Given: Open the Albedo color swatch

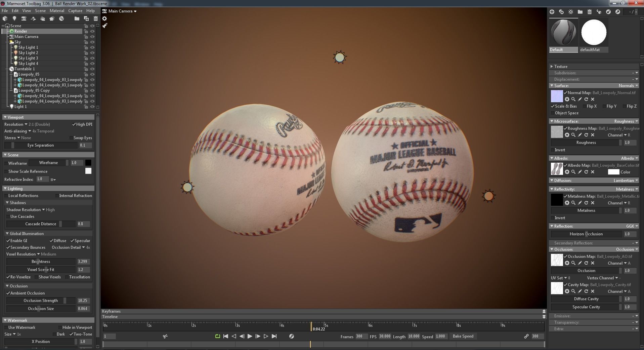Looking at the screenshot, I should pyautogui.click(x=613, y=172).
